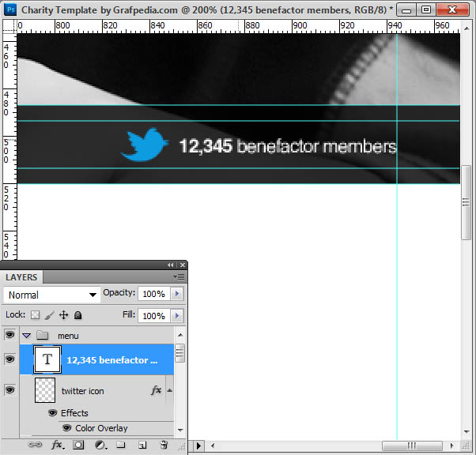The width and height of the screenshot is (476, 455).
Task: Select the LAYERS tab
Action: (21, 277)
